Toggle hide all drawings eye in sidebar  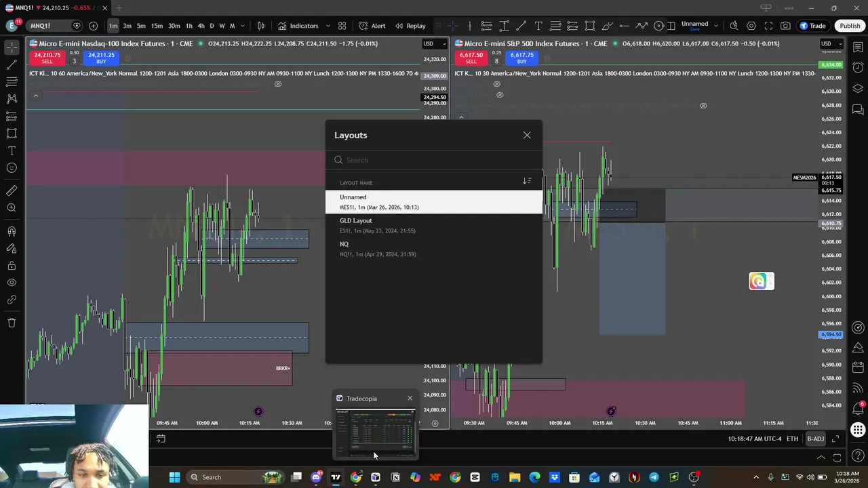tap(12, 283)
